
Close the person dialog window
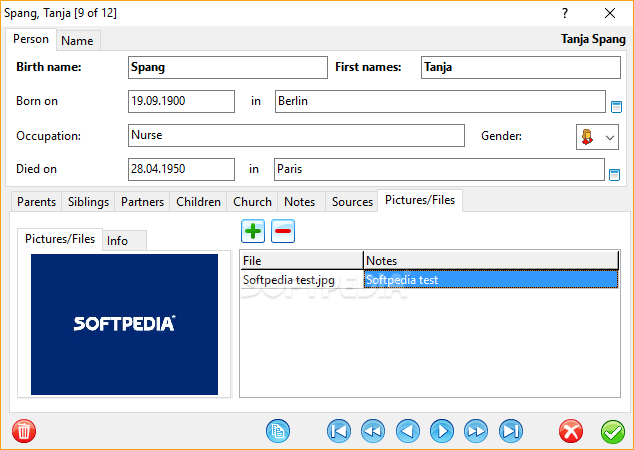pyautogui.click(x=610, y=13)
